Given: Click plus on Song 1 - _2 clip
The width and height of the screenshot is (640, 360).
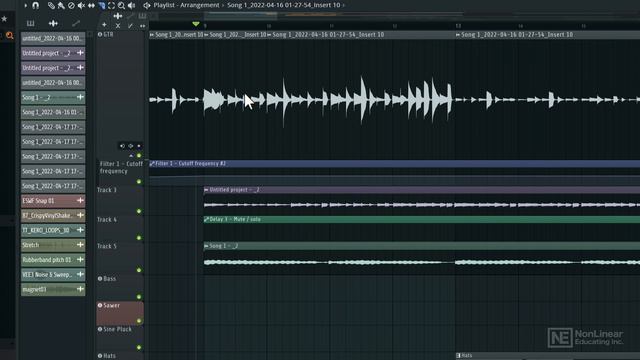Looking at the screenshot, I should click(x=80, y=97).
